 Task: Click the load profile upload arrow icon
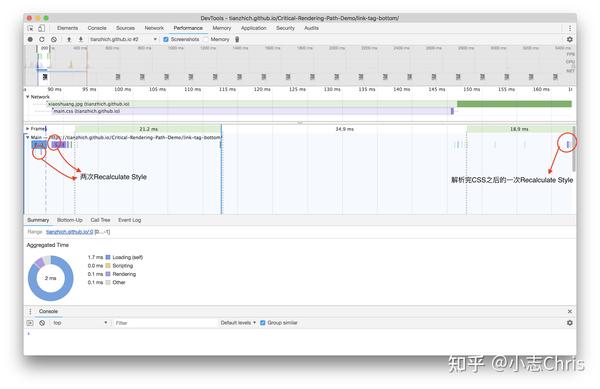click(69, 39)
